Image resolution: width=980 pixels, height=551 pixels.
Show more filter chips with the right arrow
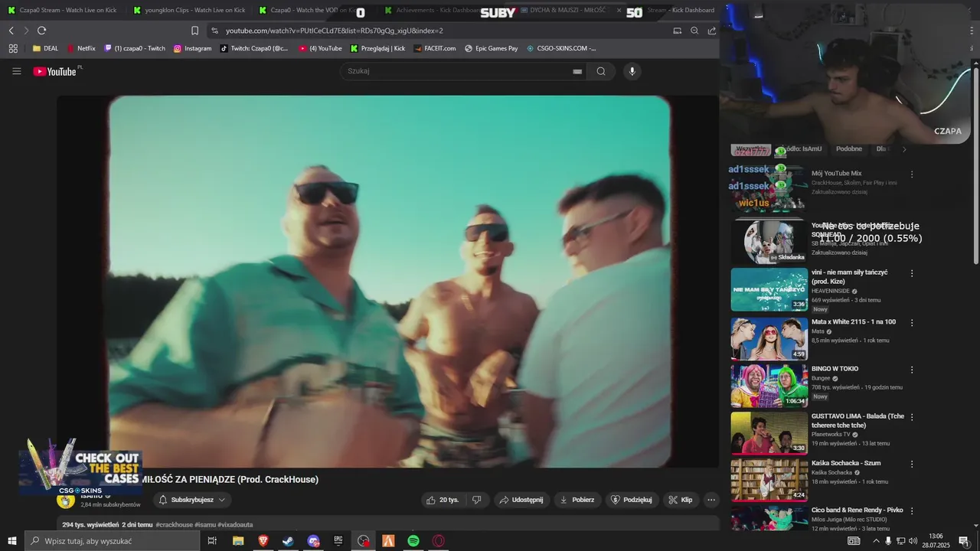[904, 149]
